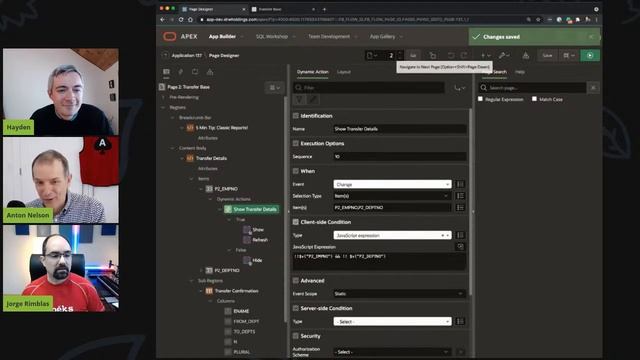Select the Show true action
The image size is (640, 360).
(x=258, y=230)
